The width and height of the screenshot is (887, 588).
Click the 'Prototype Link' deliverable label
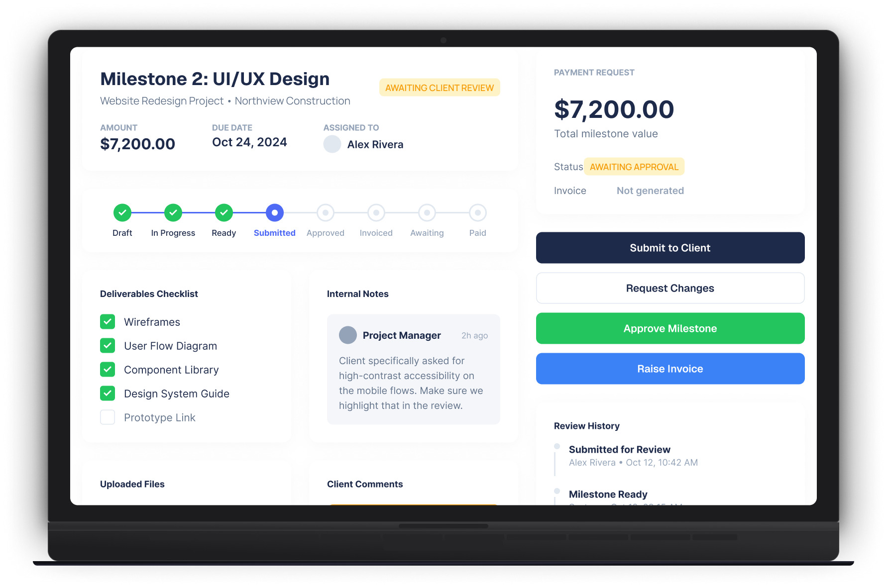pos(159,417)
